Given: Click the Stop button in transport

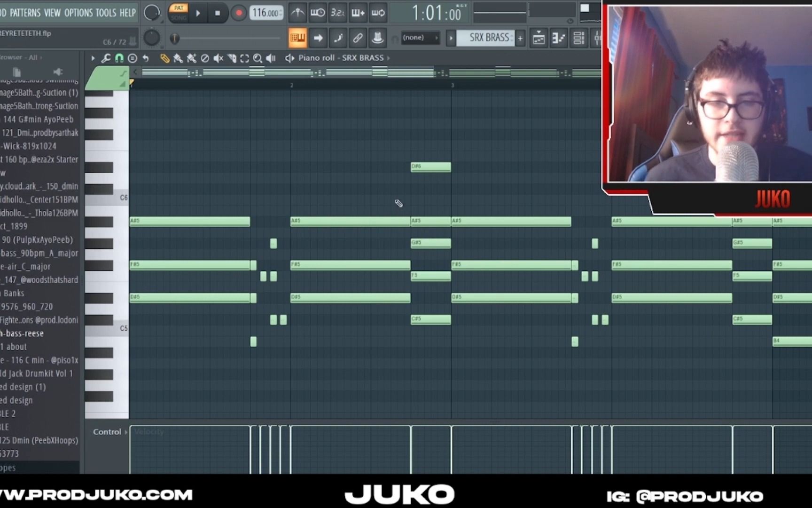Looking at the screenshot, I should pos(217,13).
